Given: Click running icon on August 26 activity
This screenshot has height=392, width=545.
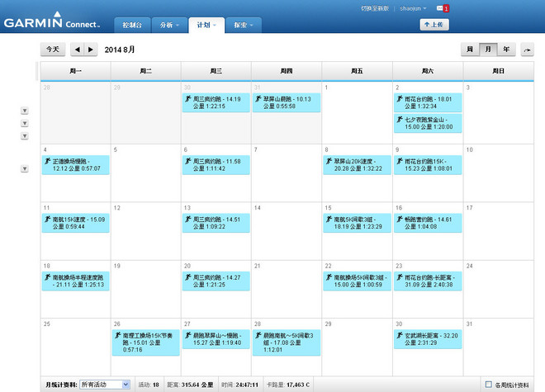Looking at the screenshot, I should pos(117,336).
